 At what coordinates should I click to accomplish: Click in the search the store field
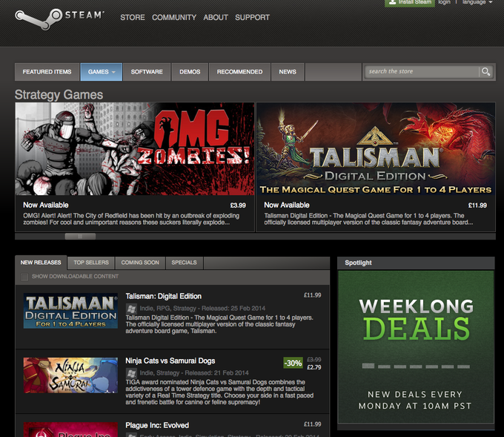422,71
